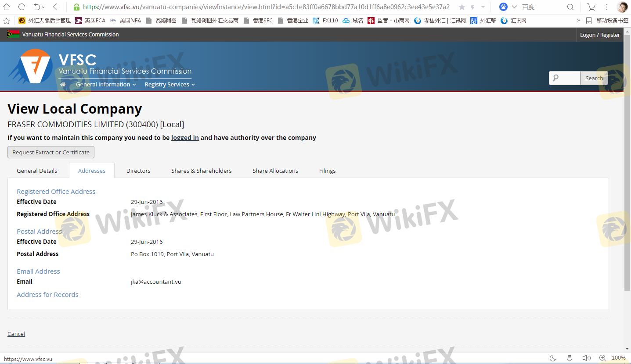Expand the General Information menu
Image resolution: width=631 pixels, height=364 pixels.
point(106,85)
